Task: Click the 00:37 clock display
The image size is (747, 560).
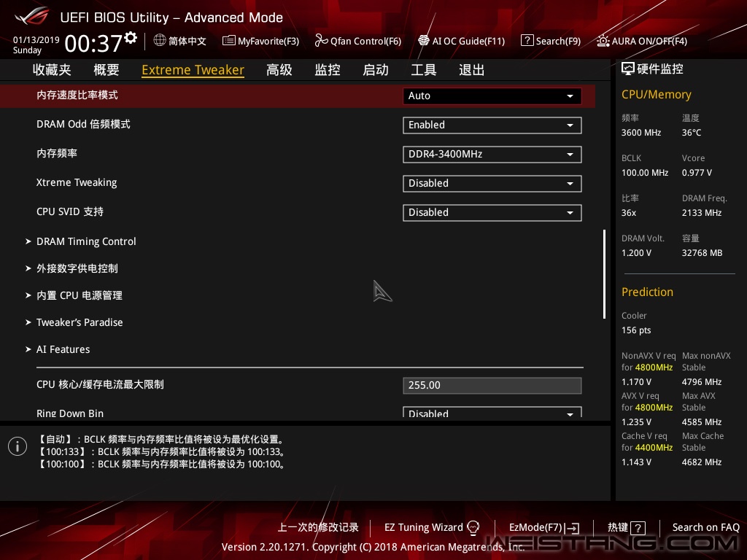Action: coord(93,43)
